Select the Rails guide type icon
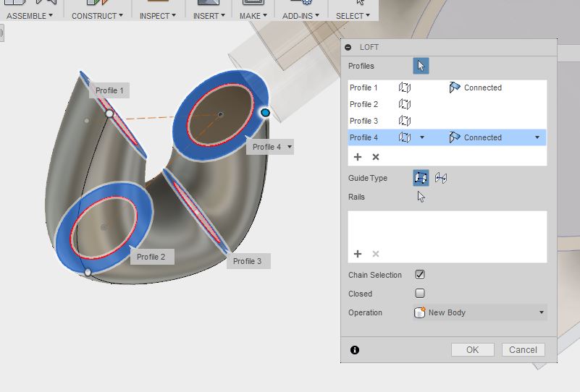The height and width of the screenshot is (392, 580). 421,178
